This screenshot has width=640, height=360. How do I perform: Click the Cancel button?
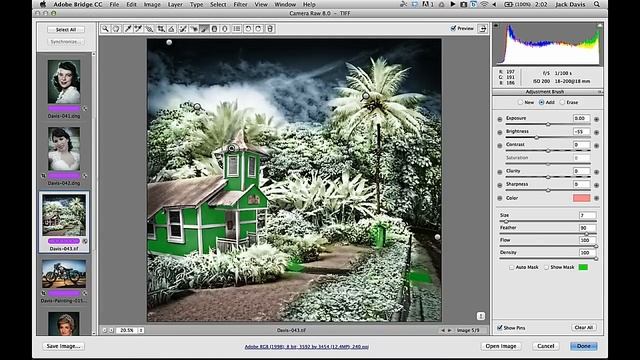(x=546, y=346)
